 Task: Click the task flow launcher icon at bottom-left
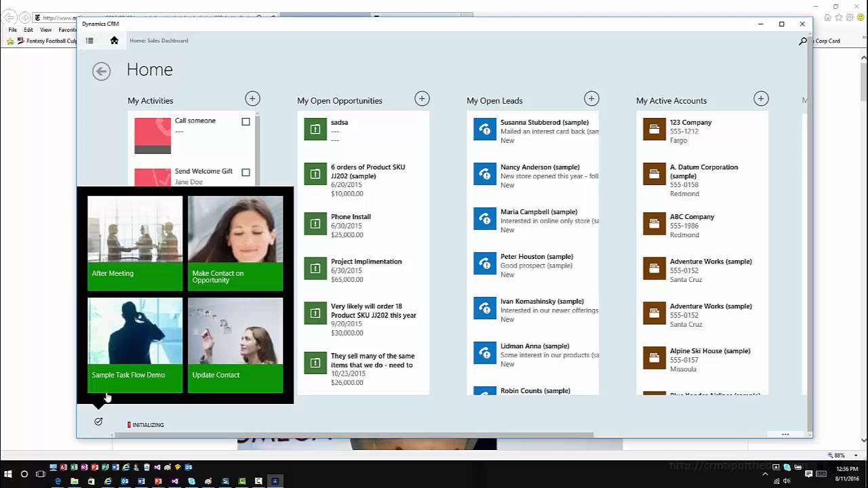(98, 422)
